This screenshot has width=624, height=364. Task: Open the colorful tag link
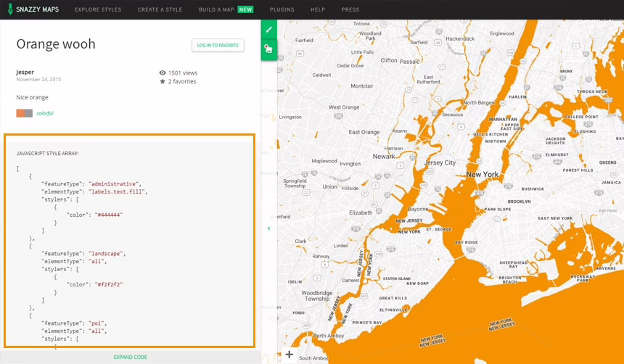45,113
